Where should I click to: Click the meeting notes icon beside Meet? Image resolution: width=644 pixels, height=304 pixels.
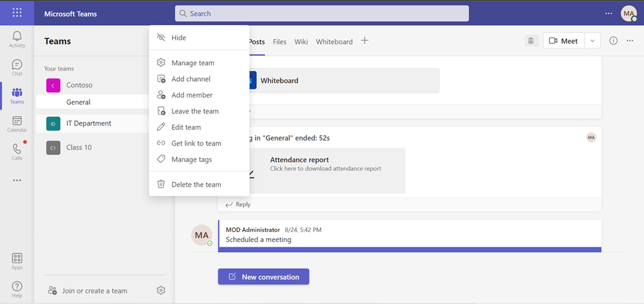[x=532, y=41]
